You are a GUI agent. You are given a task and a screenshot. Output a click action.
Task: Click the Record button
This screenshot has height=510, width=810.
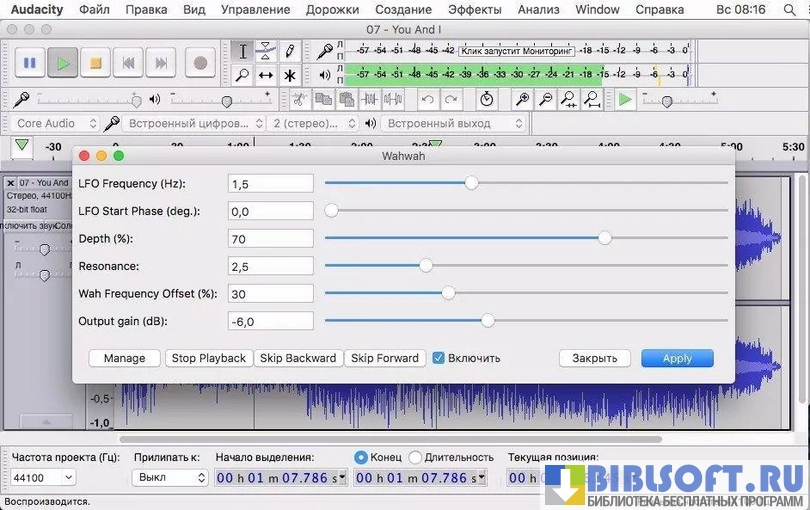(x=200, y=63)
